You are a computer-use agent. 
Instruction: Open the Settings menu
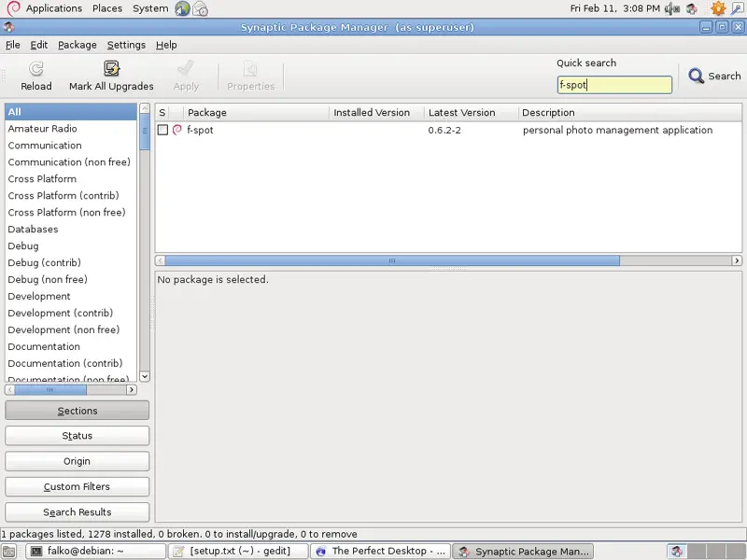[x=126, y=45]
